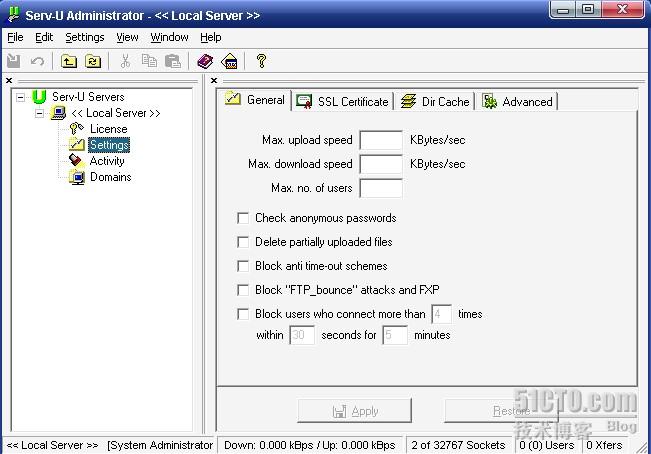Click '<< Local Server >>' status bar text
Image resolution: width=651 pixels, height=454 pixels.
[53, 445]
